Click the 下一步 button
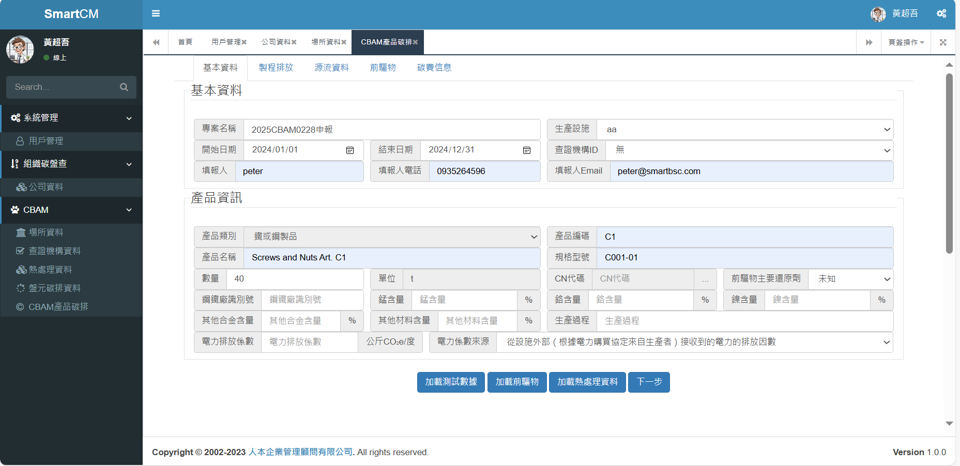The image size is (960, 466). (649, 382)
